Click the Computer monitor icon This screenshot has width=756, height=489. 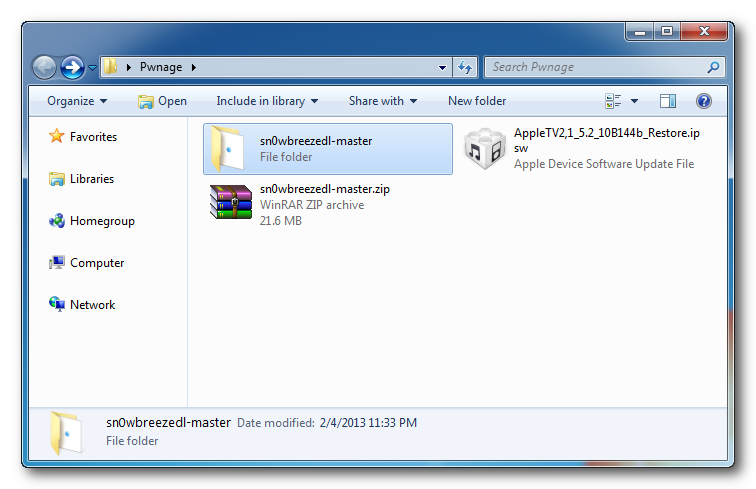(56, 263)
